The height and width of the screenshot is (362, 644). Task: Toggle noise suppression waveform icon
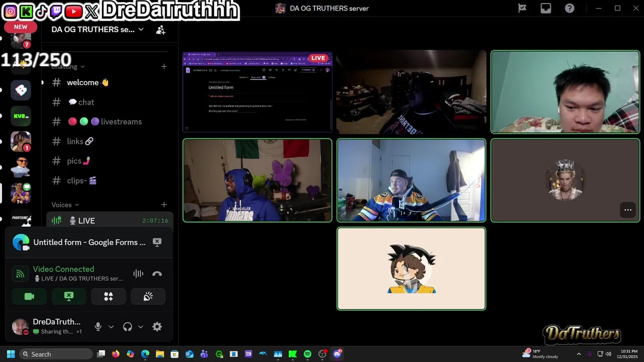138,274
